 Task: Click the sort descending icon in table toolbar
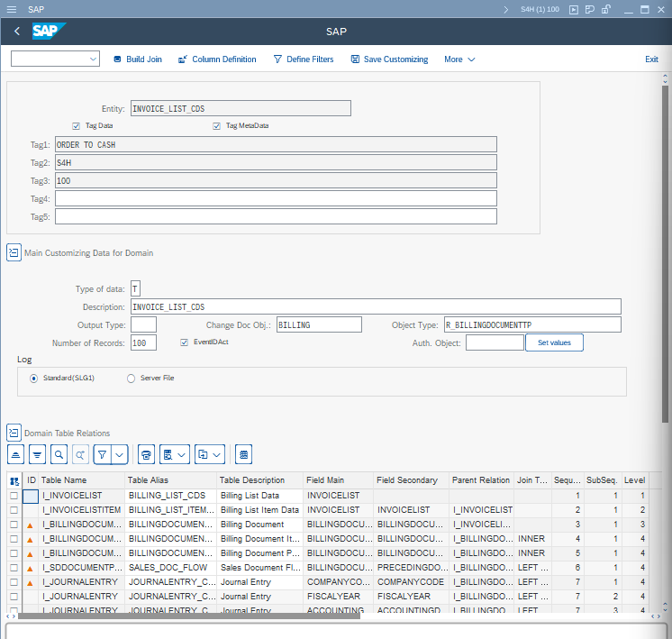37,454
